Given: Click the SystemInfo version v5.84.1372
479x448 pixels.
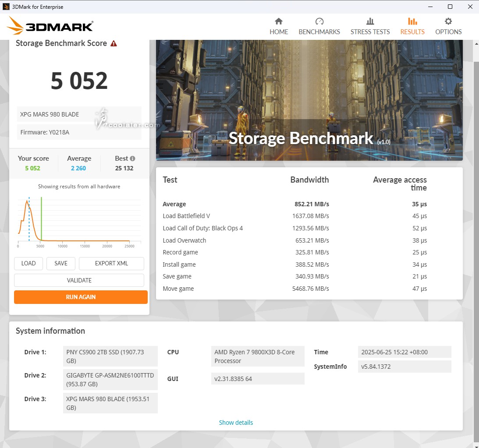Looking at the screenshot, I should 404,367.
